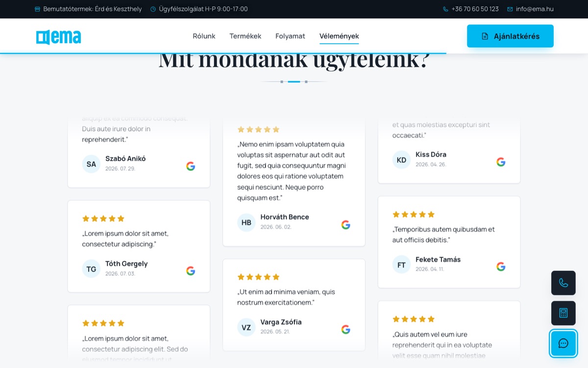
Task: Click the name "Horváth Bence"
Action: click(285, 217)
